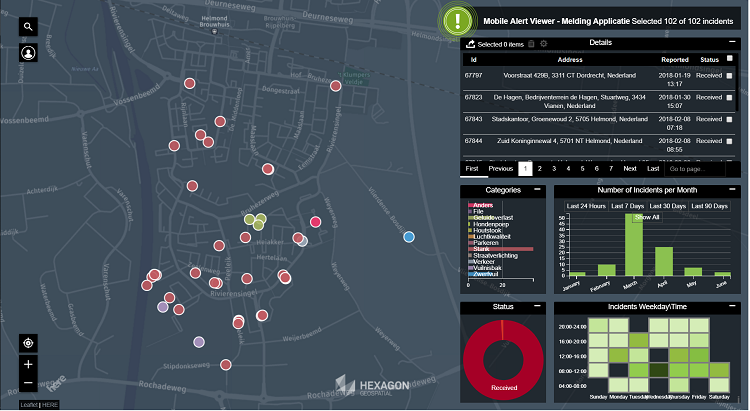The image size is (750, 411).
Task: Click the export selected items icon
Action: 469,44
